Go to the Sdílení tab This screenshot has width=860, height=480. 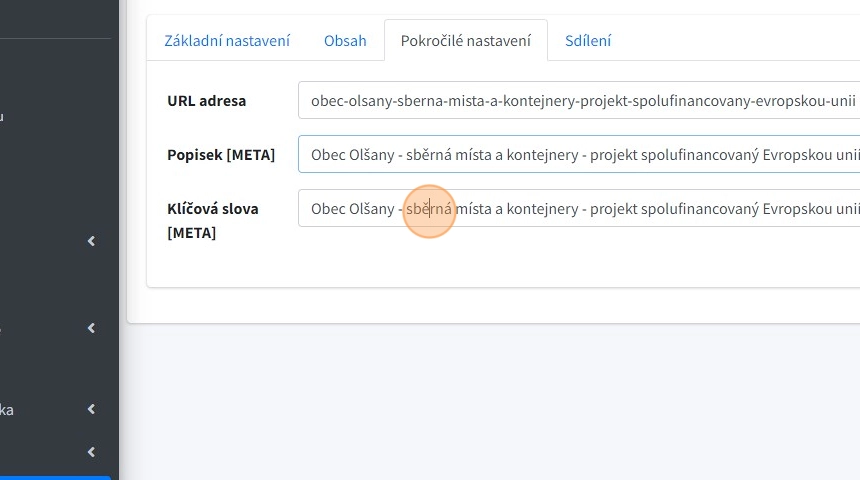[588, 41]
